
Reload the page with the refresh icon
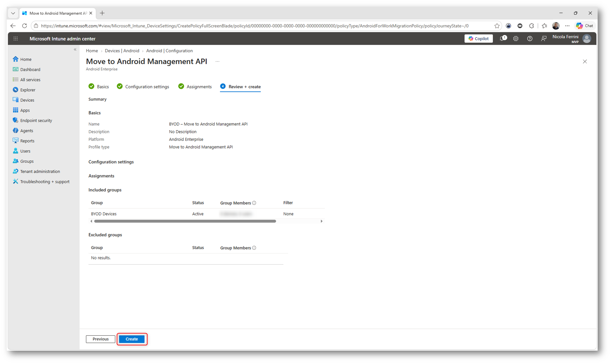point(25,26)
